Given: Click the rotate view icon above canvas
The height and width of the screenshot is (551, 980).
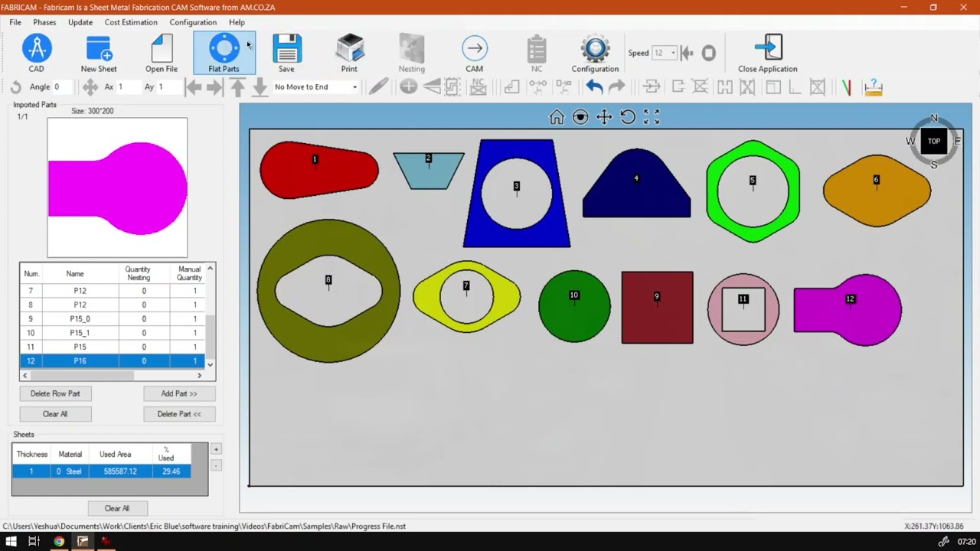Looking at the screenshot, I should point(628,117).
